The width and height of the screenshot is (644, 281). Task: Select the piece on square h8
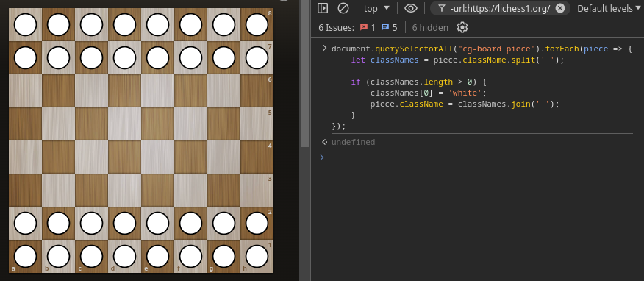[x=257, y=25]
